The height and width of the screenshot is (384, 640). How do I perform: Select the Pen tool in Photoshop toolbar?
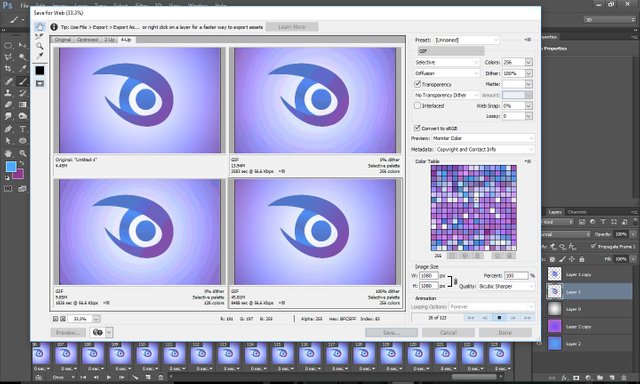click(8, 129)
